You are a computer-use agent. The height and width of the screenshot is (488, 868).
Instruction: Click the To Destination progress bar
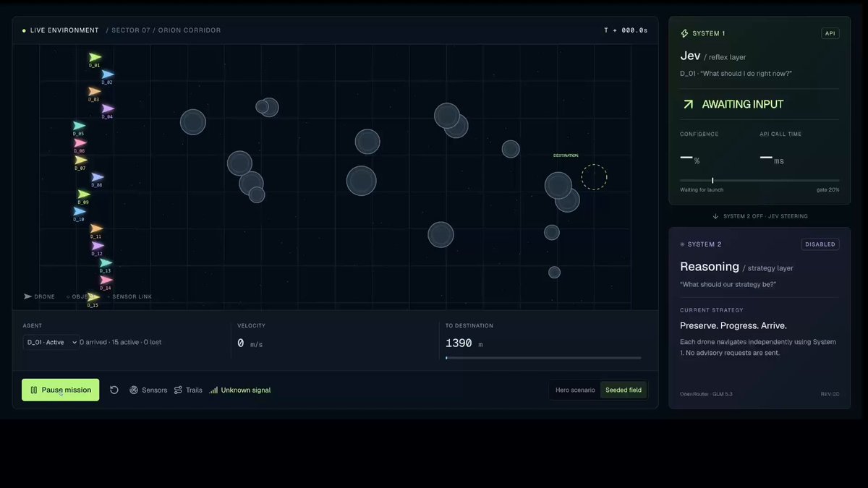point(543,357)
